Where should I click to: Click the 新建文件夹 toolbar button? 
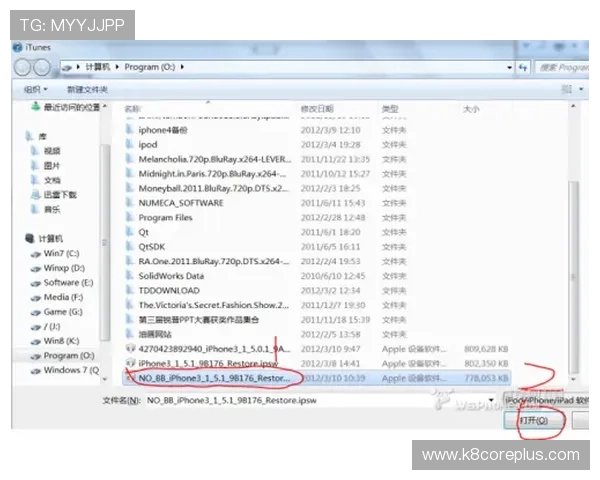87,89
